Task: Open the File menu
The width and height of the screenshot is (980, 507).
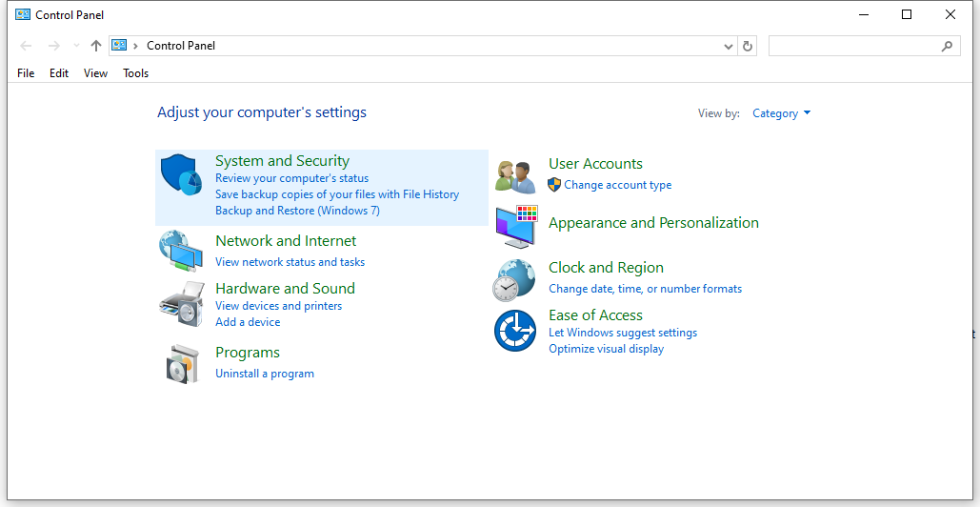Action: pyautogui.click(x=26, y=73)
